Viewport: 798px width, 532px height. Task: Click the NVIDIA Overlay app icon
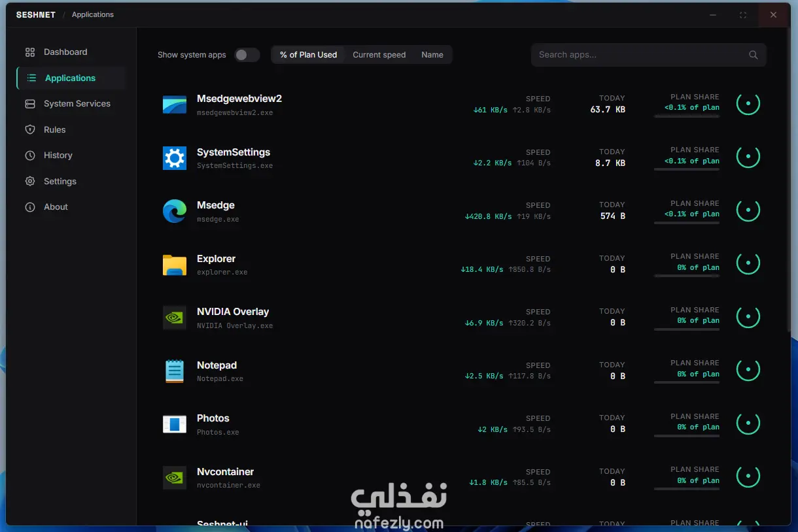(x=175, y=318)
